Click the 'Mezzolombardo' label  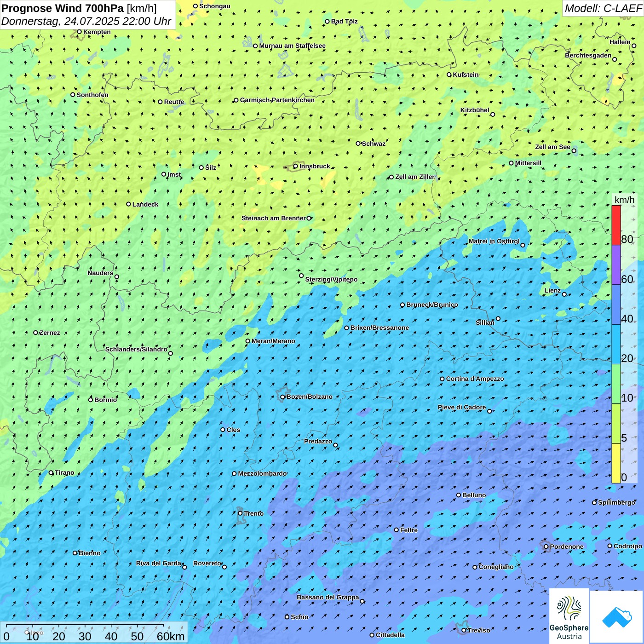point(262,473)
